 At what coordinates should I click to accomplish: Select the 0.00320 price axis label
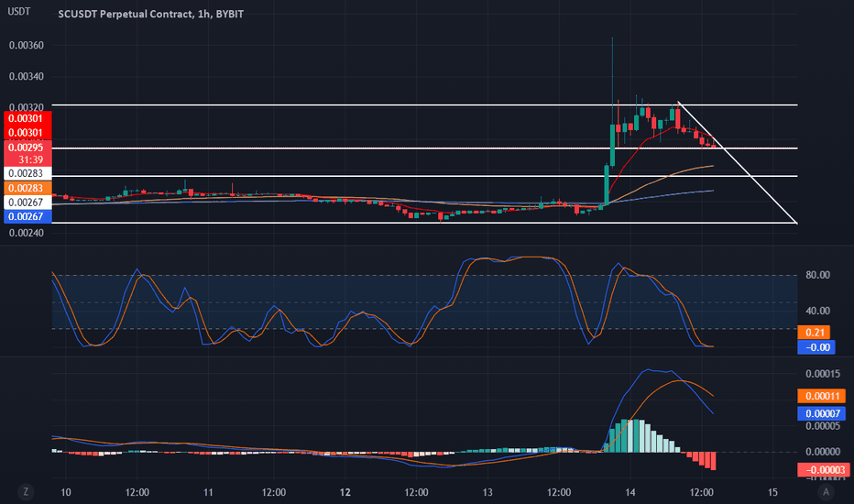[x=27, y=107]
